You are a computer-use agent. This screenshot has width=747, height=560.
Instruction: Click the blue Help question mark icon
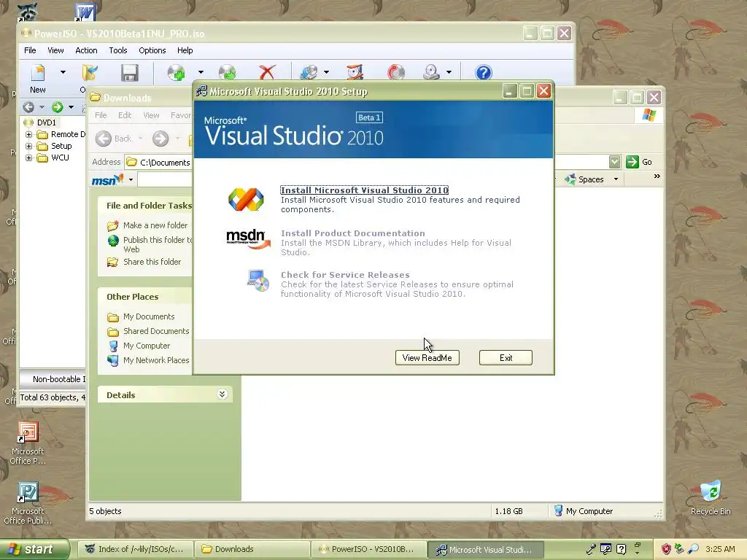(x=483, y=73)
